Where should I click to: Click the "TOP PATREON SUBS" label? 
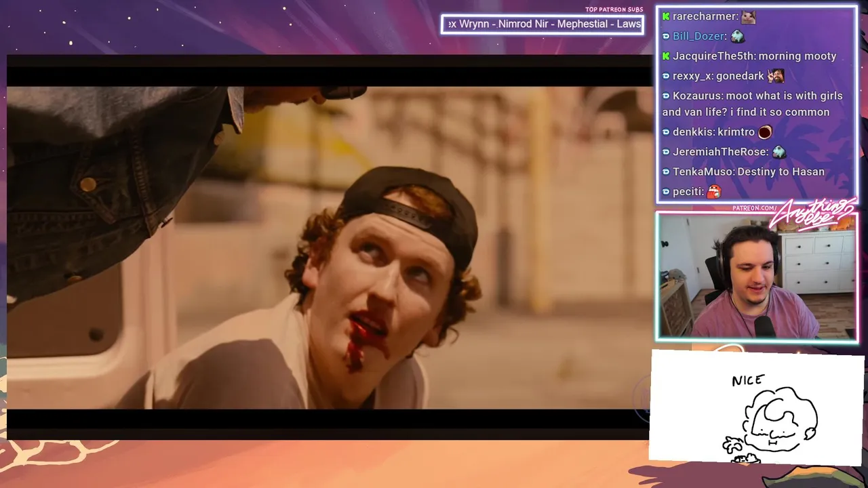coord(614,9)
